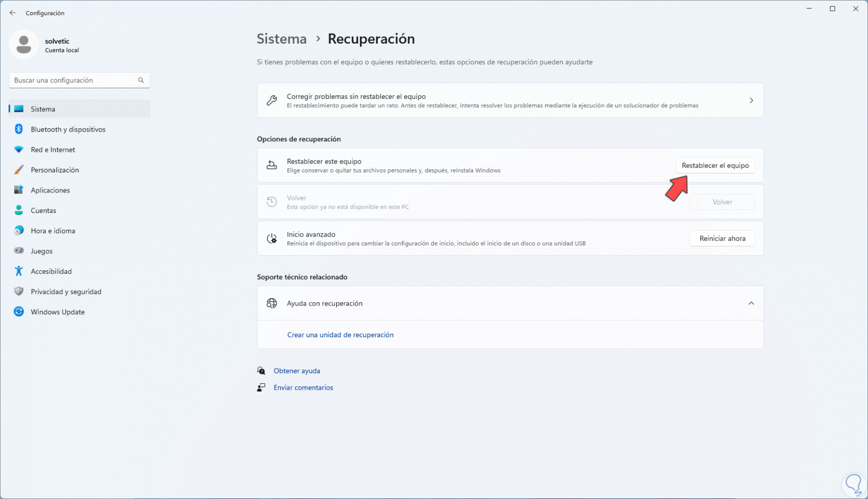
Task: Click the Juegos controller icon
Action: [x=19, y=251]
